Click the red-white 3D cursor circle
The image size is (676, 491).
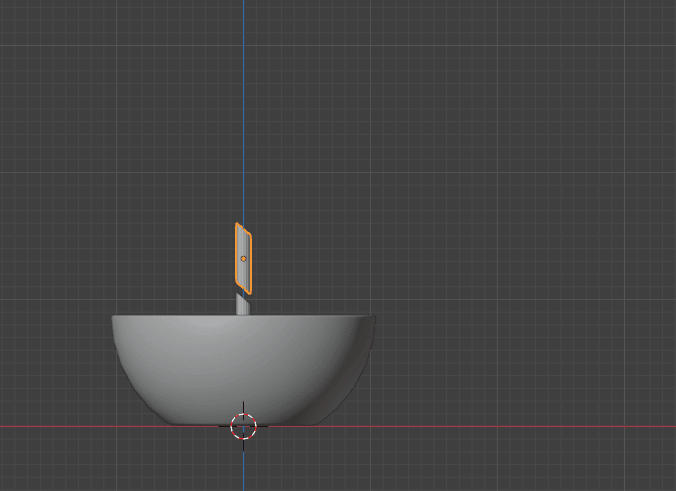(x=244, y=426)
